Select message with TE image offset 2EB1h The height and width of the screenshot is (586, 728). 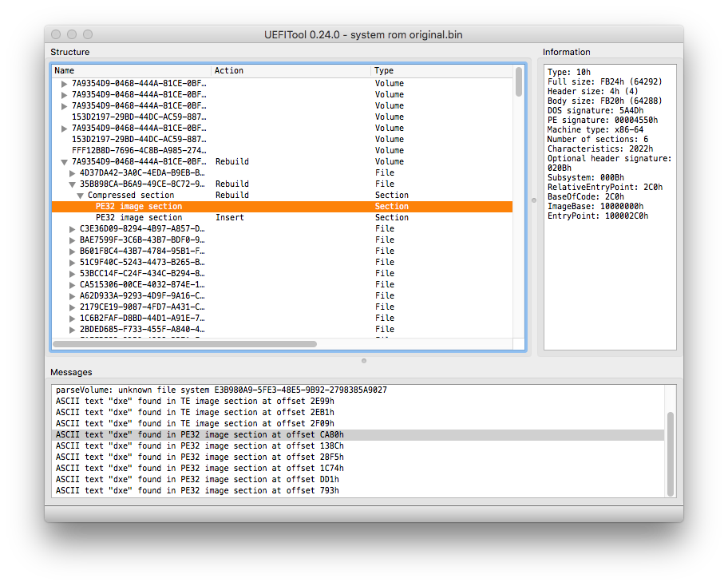click(x=358, y=412)
